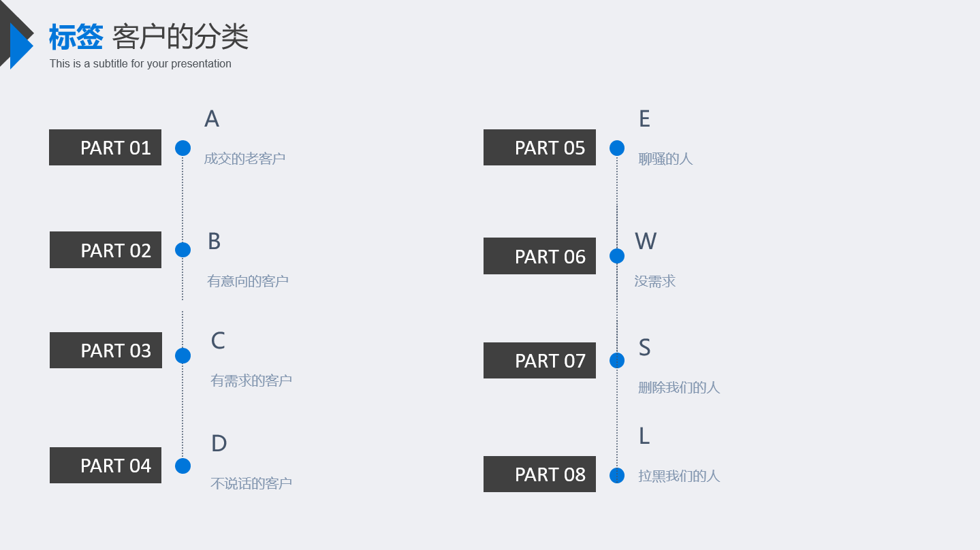Click the blue arrow logo by title
The width and height of the screenshot is (980, 550).
[21, 46]
